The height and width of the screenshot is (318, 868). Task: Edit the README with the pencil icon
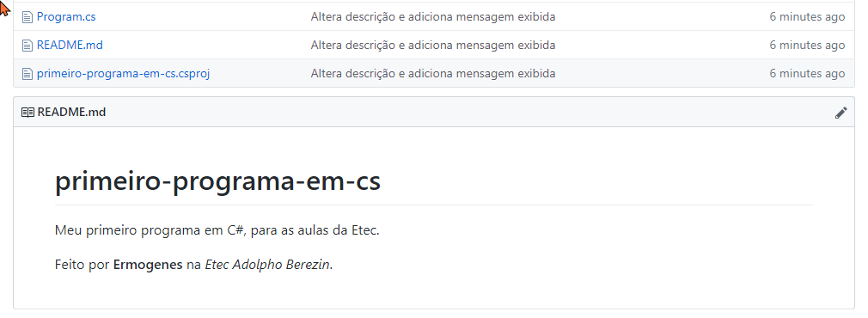(840, 113)
